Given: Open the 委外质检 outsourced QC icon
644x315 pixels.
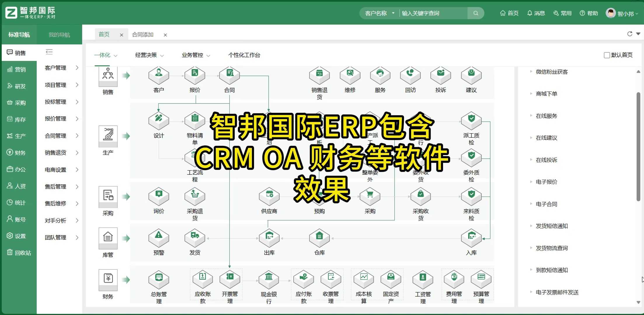Looking at the screenshot, I should (x=471, y=158).
